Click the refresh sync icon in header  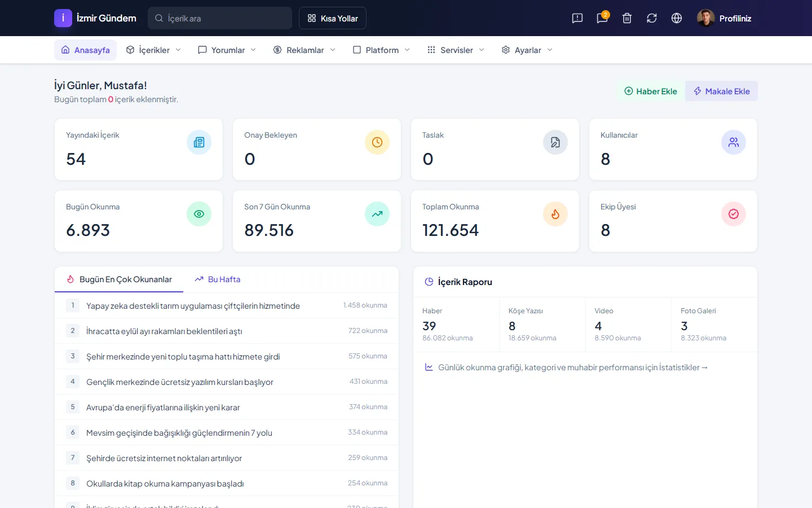click(652, 18)
